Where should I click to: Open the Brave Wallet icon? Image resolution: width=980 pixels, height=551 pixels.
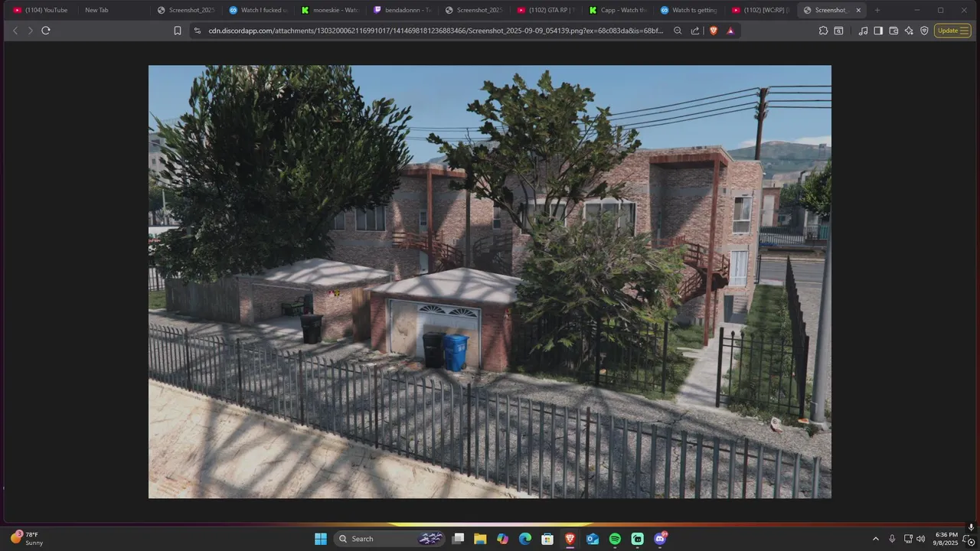[893, 31]
